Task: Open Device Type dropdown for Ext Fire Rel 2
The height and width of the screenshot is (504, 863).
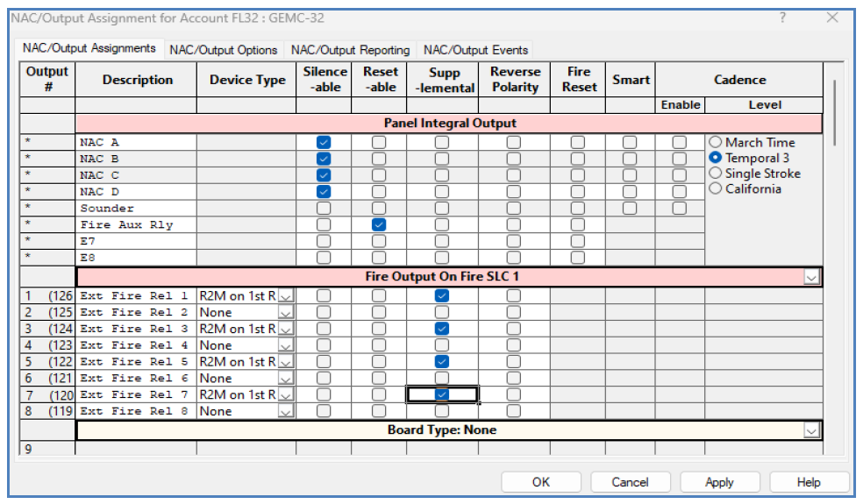Action: coord(286,313)
